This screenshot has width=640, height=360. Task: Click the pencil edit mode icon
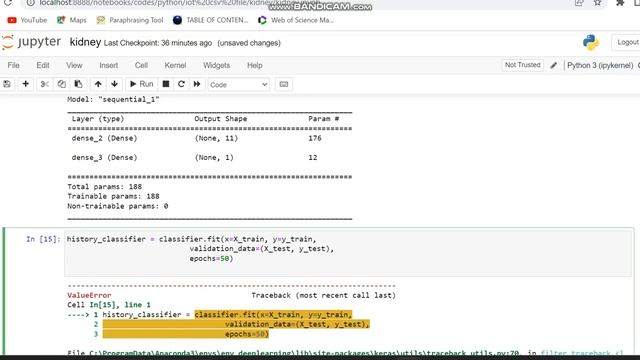pos(553,65)
